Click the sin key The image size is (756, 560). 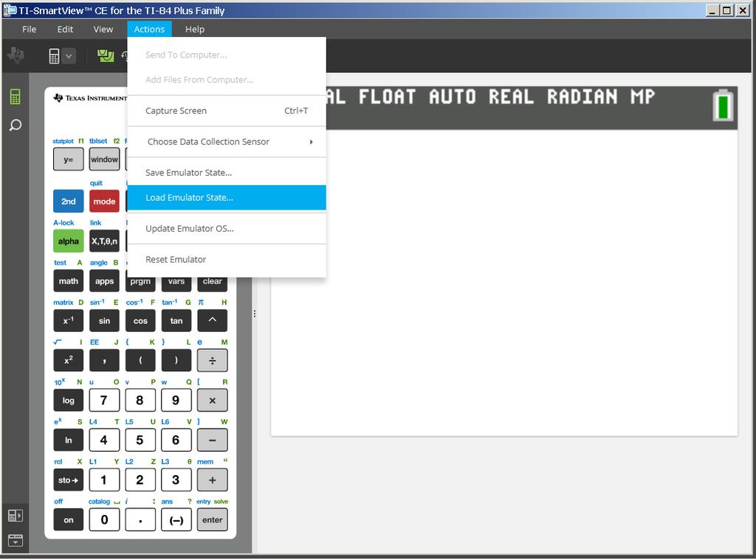pyautogui.click(x=104, y=320)
